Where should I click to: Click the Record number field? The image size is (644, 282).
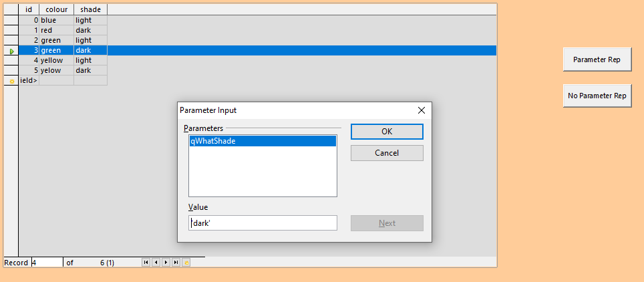[47, 263]
